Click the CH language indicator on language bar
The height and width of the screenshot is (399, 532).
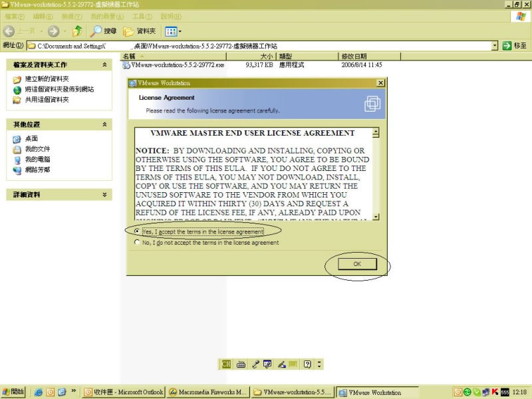coord(226,364)
